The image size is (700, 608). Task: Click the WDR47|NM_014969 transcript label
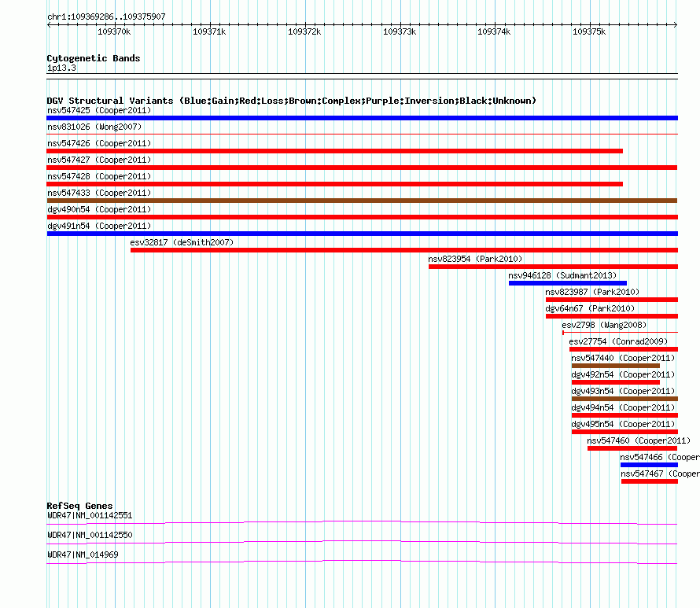click(x=83, y=555)
